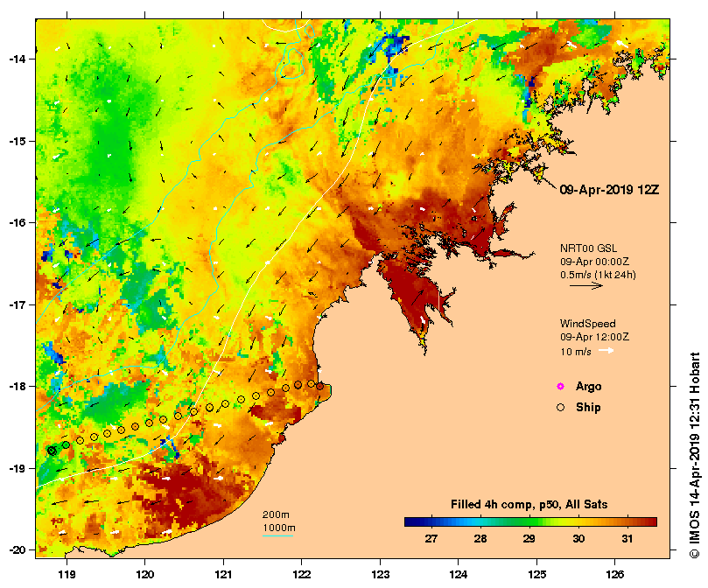Click the 200m depth contour label
This screenshot has width=708, height=588.
(x=276, y=514)
